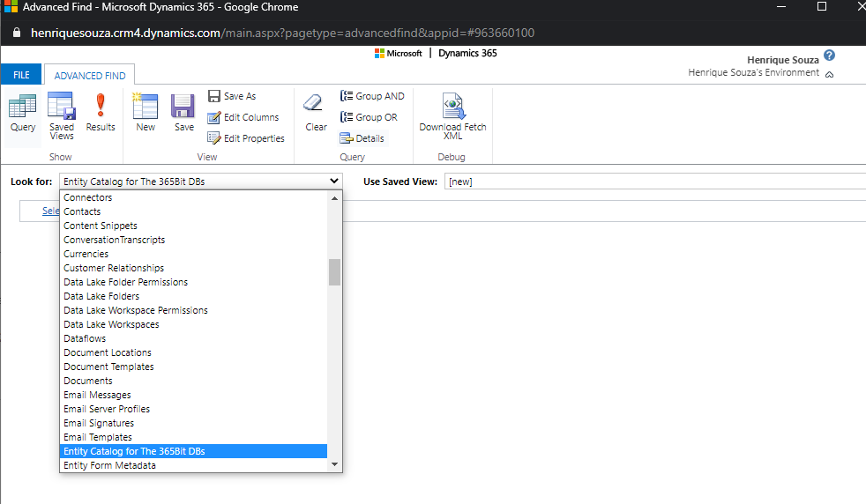Image resolution: width=866 pixels, height=504 pixels.
Task: Choose Data Lake Workspace Permissions
Action: pyautogui.click(x=193, y=310)
